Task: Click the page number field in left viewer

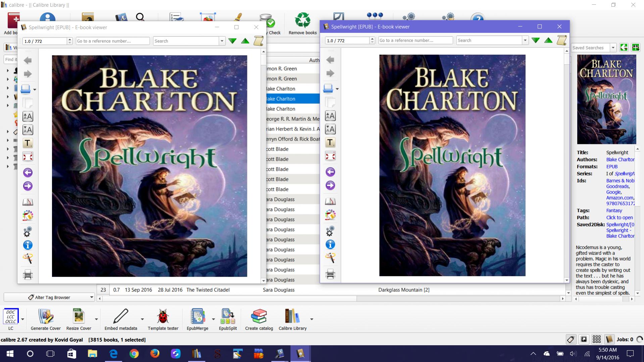Action: click(x=45, y=41)
